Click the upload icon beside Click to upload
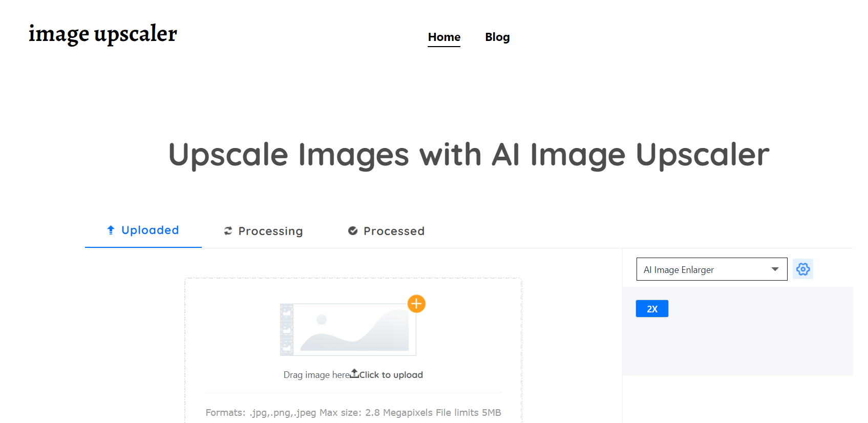 [x=354, y=373]
